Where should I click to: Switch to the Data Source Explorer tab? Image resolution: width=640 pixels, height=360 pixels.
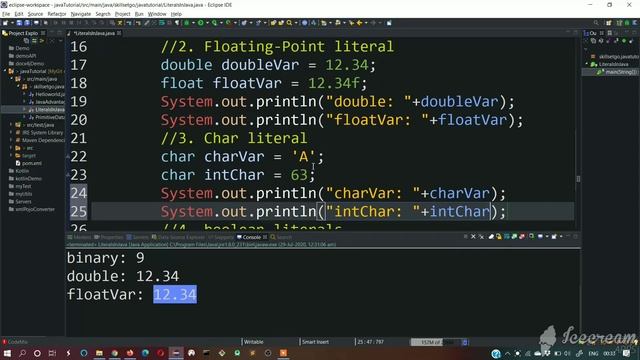coord(178,237)
